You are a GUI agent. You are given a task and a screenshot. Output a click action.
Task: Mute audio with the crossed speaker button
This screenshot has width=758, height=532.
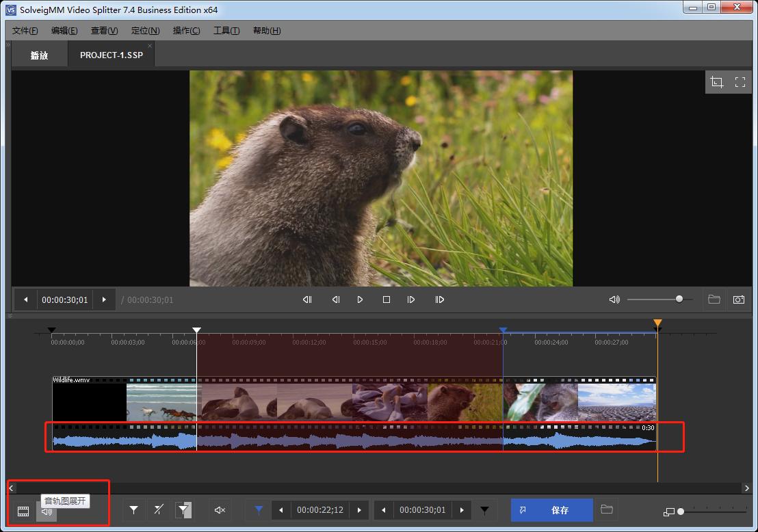tap(220, 510)
